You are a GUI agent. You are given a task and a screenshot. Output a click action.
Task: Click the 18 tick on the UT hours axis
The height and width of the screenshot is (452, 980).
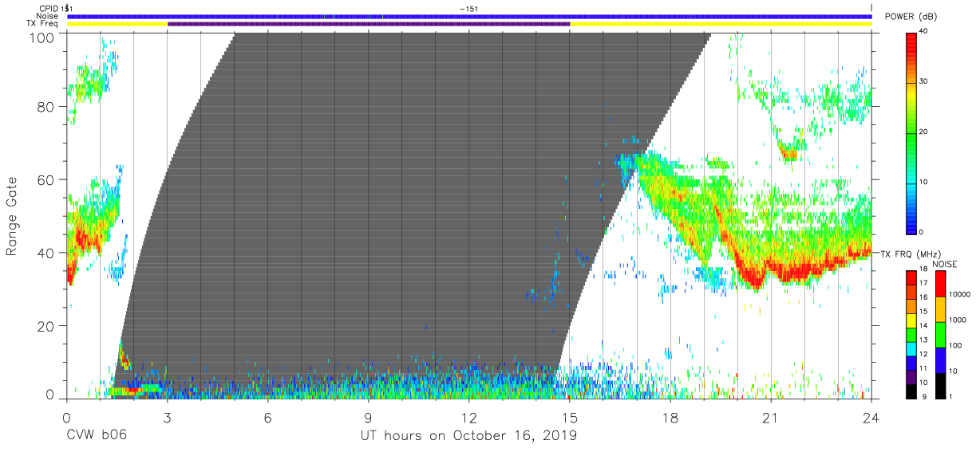670,417
